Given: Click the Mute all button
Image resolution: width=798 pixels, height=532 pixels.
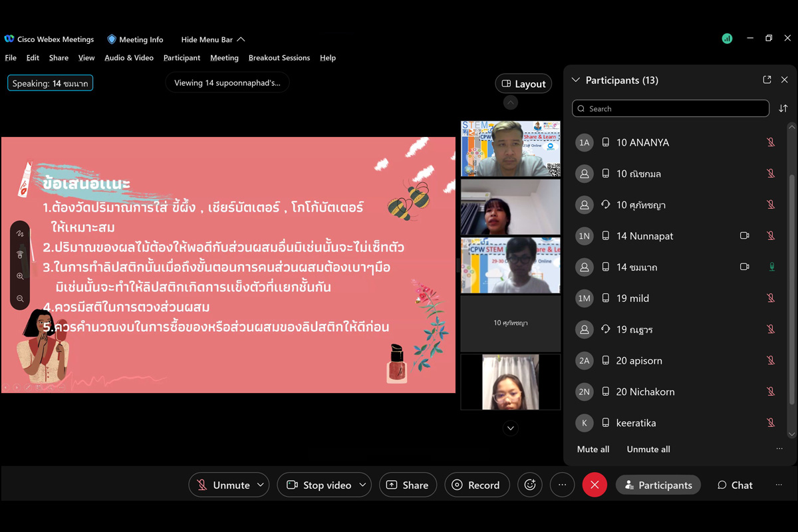Looking at the screenshot, I should point(593,449).
